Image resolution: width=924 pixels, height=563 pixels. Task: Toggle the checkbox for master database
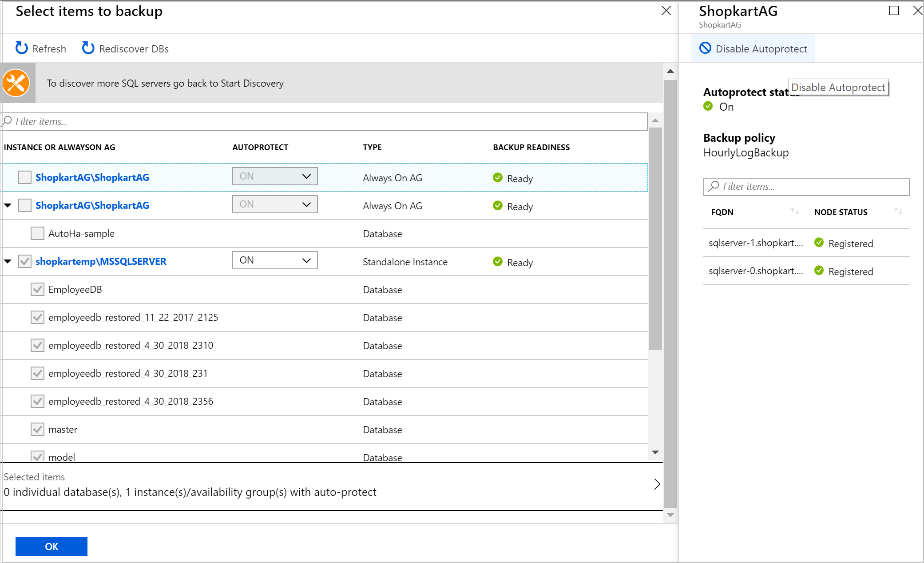pyautogui.click(x=38, y=430)
